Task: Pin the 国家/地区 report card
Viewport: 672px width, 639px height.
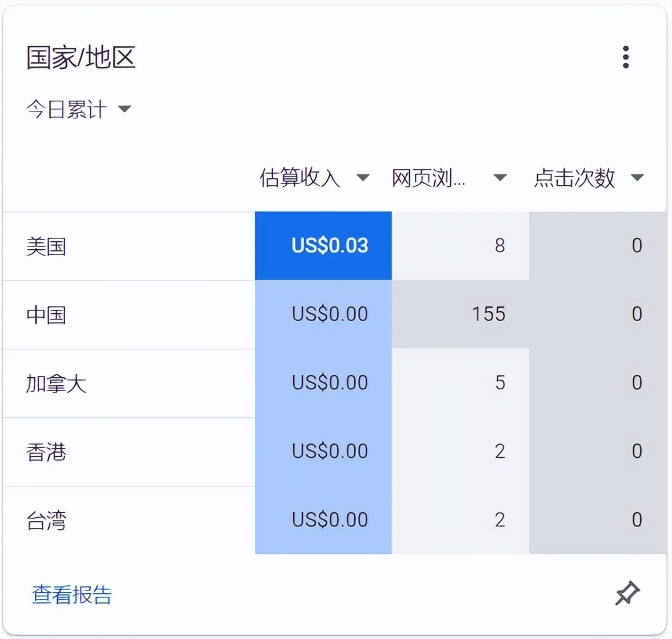Action: point(627,592)
